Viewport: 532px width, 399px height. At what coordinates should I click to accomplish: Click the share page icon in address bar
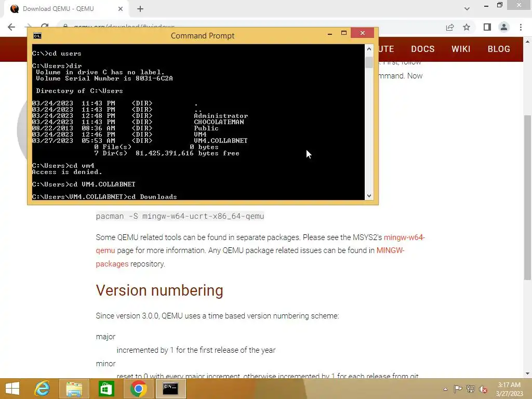(450, 27)
